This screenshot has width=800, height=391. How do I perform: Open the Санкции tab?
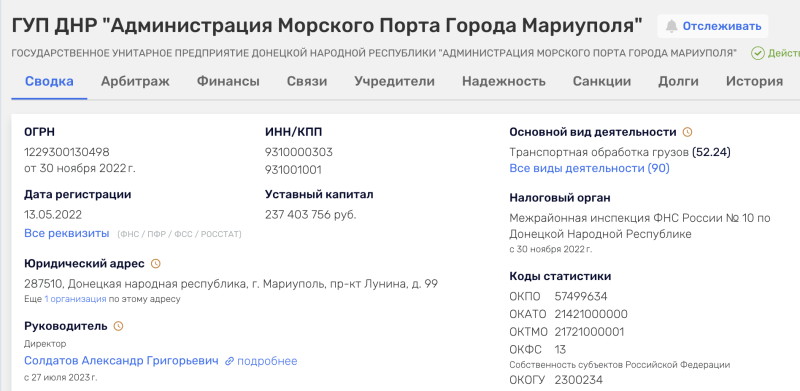coord(602,81)
